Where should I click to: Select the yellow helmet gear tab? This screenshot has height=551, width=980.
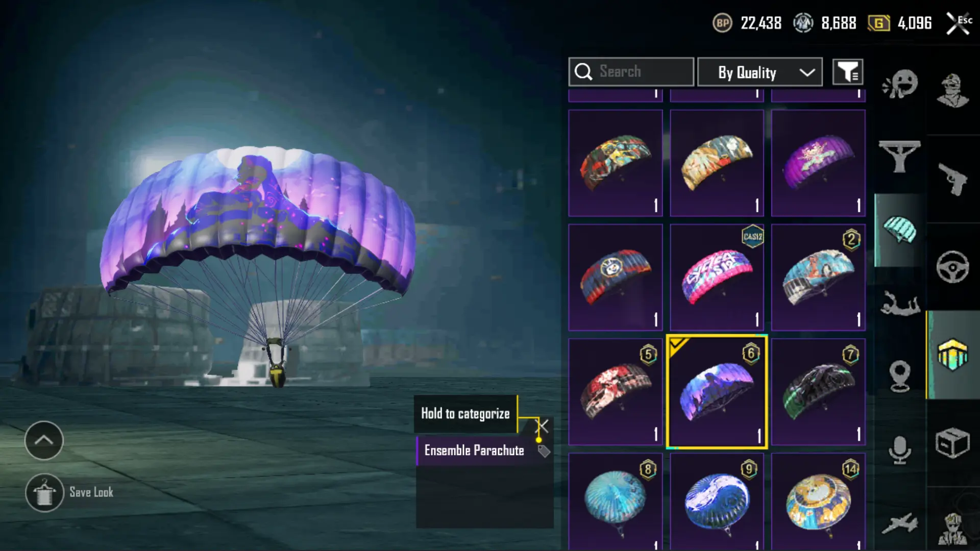coord(952,355)
